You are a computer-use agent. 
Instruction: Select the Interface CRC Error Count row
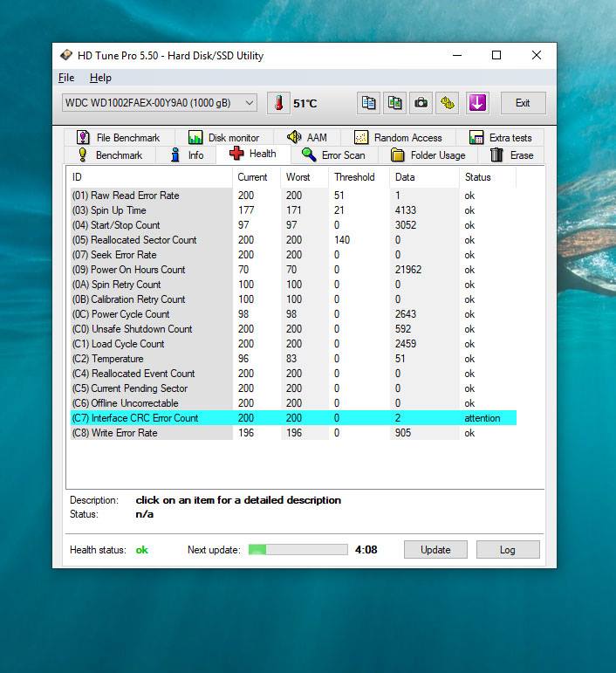pos(293,418)
